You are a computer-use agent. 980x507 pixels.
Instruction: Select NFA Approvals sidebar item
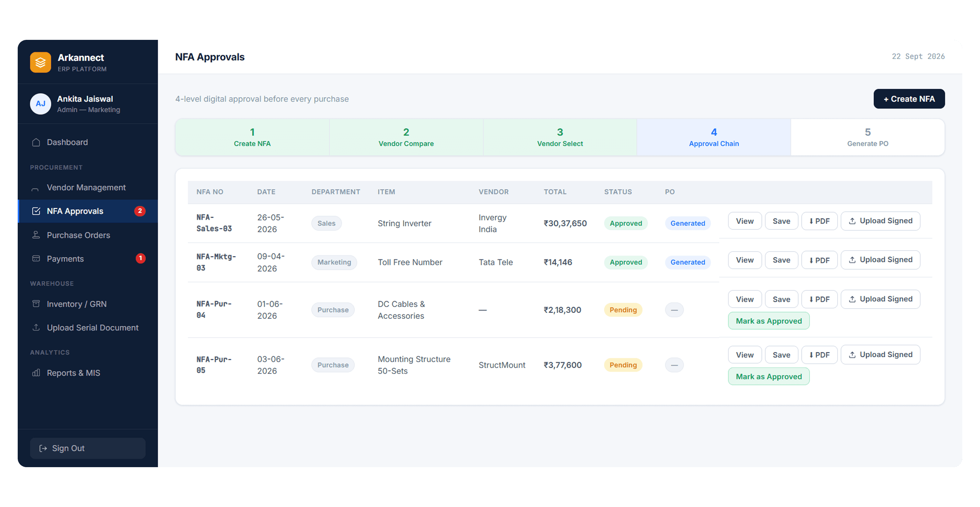88,211
